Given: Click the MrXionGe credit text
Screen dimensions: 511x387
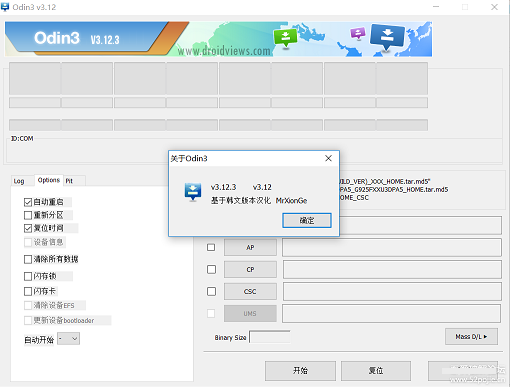Looking at the screenshot, I should [x=291, y=201].
